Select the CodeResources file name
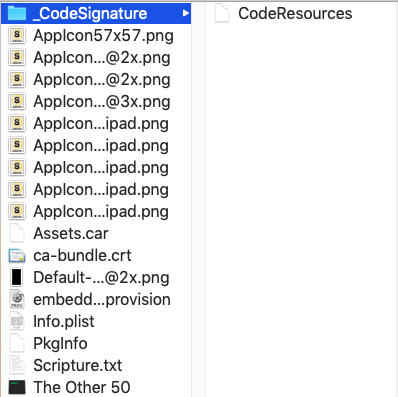The width and height of the screenshot is (398, 397). pos(295,14)
